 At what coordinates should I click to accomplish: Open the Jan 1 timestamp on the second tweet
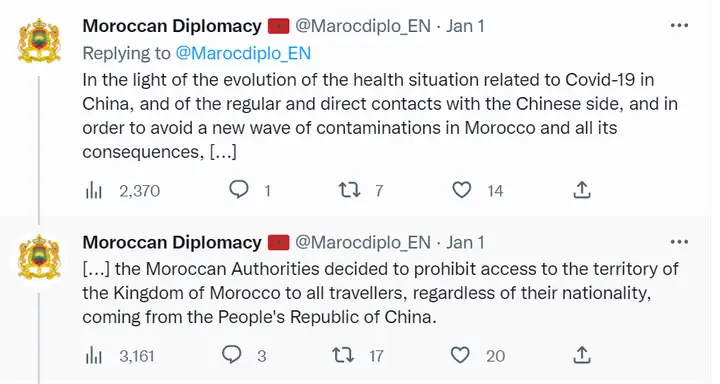[x=465, y=242]
